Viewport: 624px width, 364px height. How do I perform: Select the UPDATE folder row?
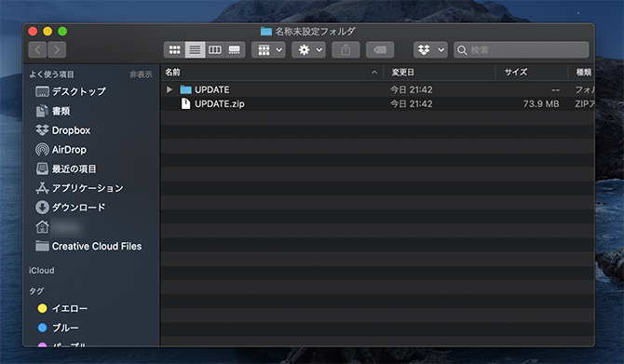pyautogui.click(x=378, y=89)
